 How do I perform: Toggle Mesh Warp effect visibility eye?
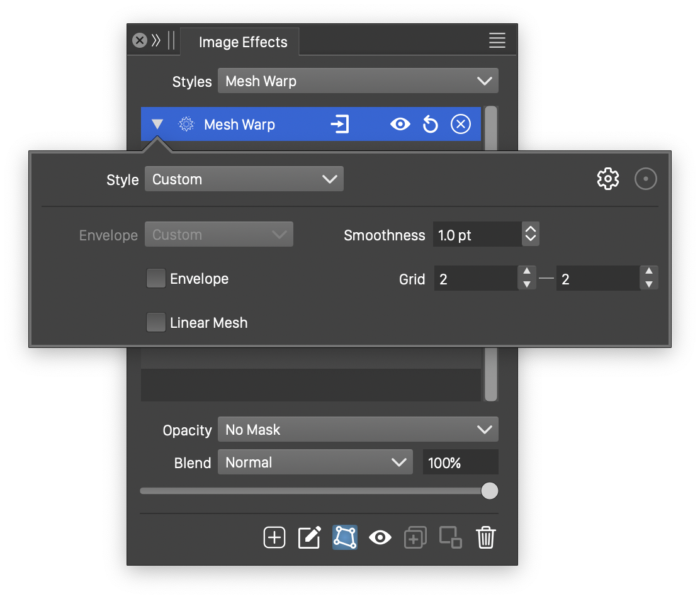(x=400, y=125)
